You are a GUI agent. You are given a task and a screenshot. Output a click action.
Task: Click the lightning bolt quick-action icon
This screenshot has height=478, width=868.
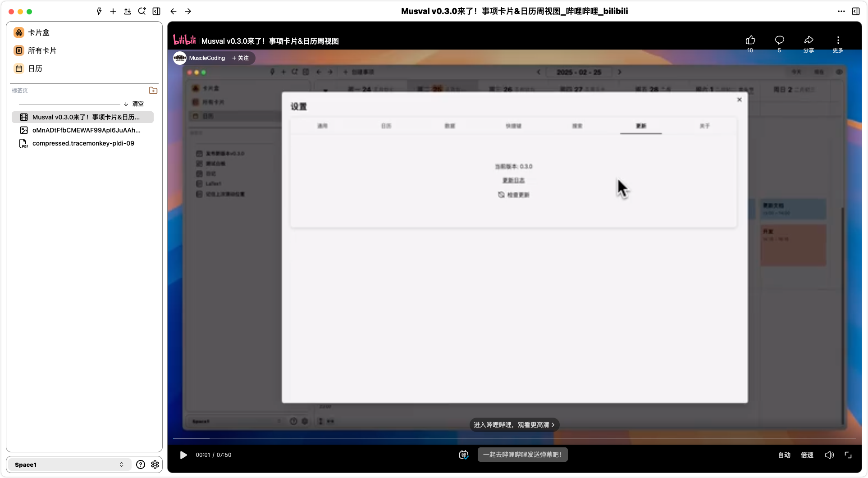tap(99, 11)
